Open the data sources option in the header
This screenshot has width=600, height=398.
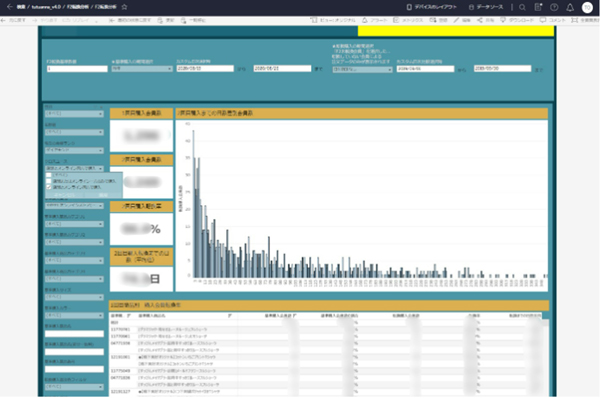click(x=486, y=7)
